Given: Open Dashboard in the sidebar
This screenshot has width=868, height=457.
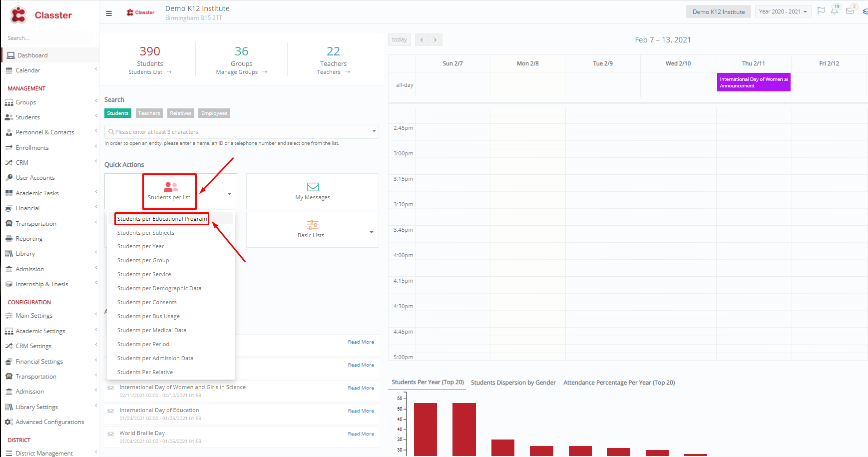Looking at the screenshot, I should 50,55.
